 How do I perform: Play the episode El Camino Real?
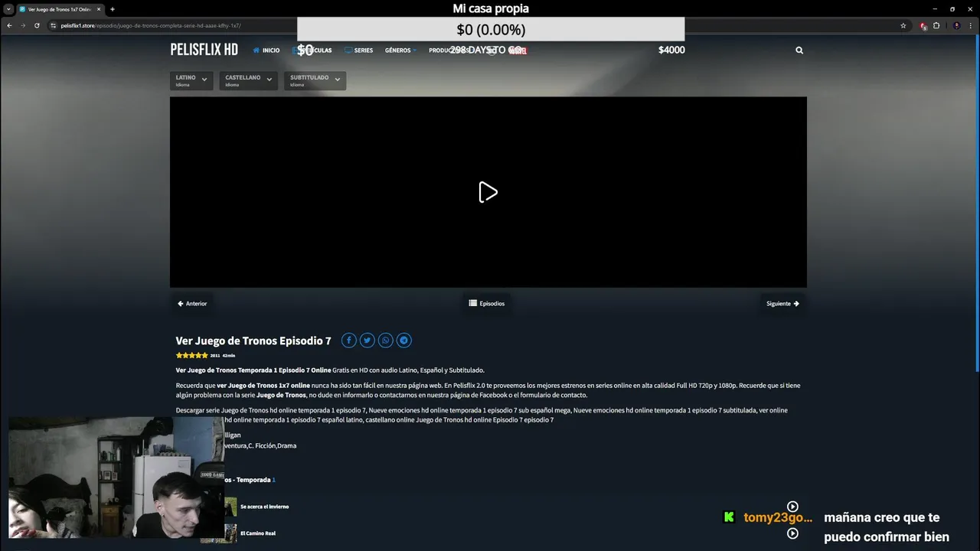click(x=792, y=533)
